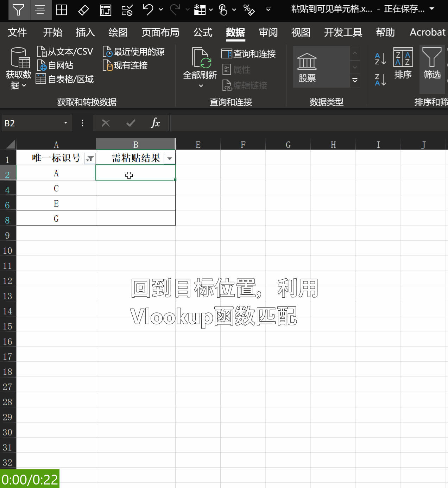Switch to the 公式 ribbon tab
The width and height of the screenshot is (448, 488).
202,32
